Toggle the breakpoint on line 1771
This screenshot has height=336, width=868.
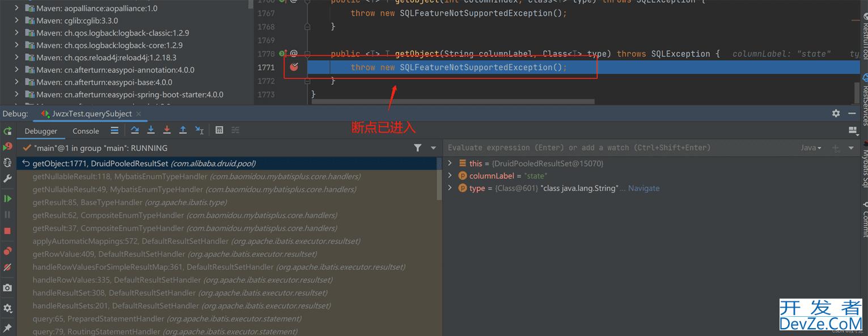(294, 67)
